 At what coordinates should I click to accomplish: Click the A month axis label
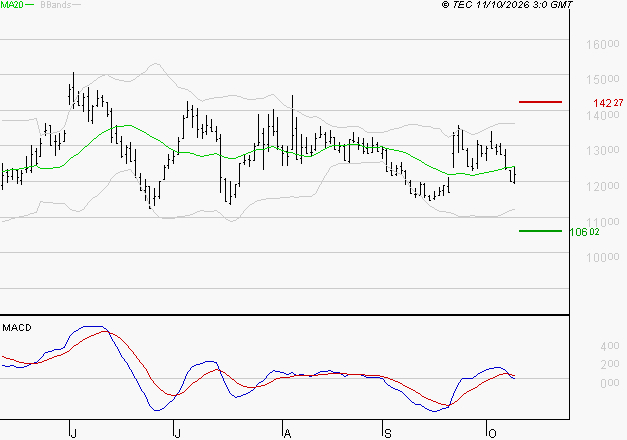pos(287,433)
